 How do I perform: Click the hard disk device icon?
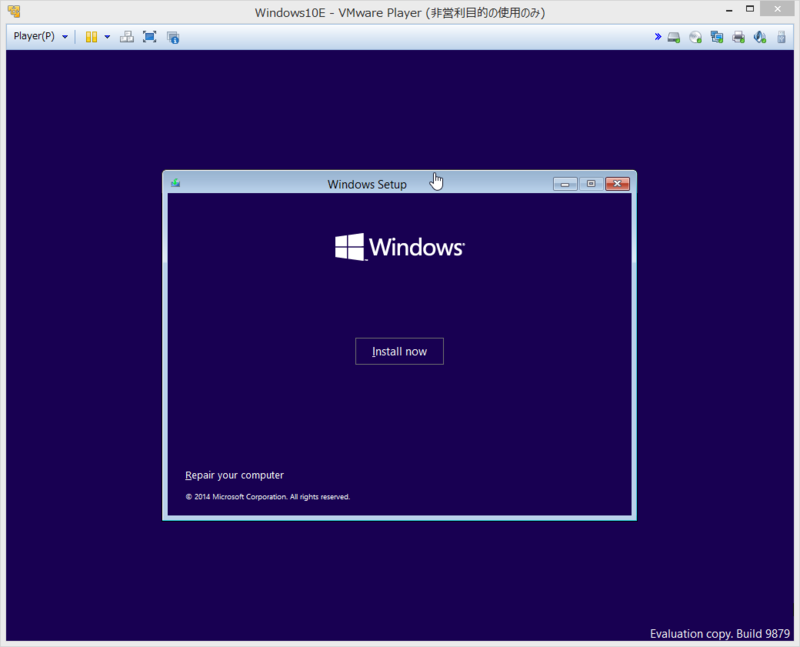(674, 37)
